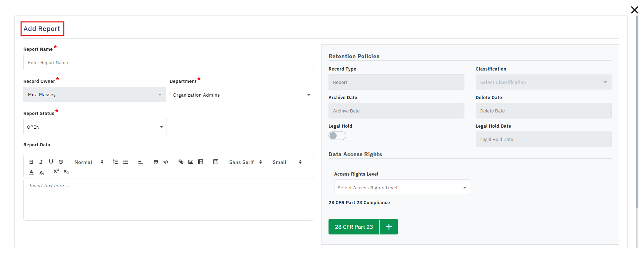Open the Small font size dropdown
This screenshot has height=269, width=644.
(287, 162)
